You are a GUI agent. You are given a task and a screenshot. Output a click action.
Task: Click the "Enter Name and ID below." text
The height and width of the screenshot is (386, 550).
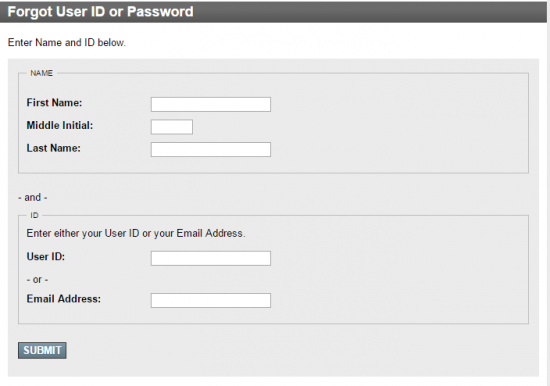point(67,42)
